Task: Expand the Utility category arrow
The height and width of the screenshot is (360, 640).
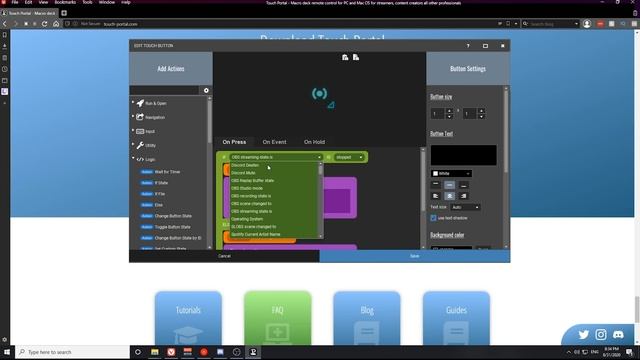Action: (133, 144)
